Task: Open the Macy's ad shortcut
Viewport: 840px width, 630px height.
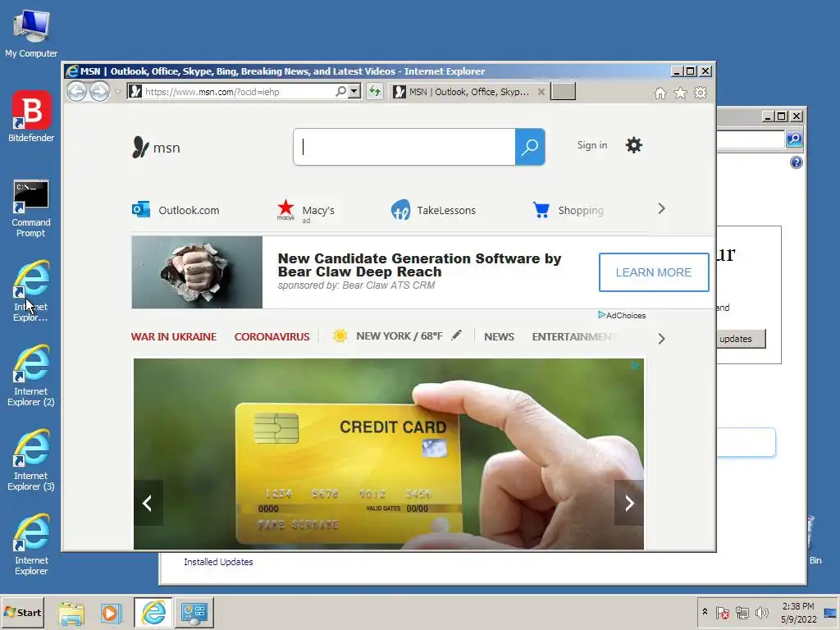Action: (306, 211)
